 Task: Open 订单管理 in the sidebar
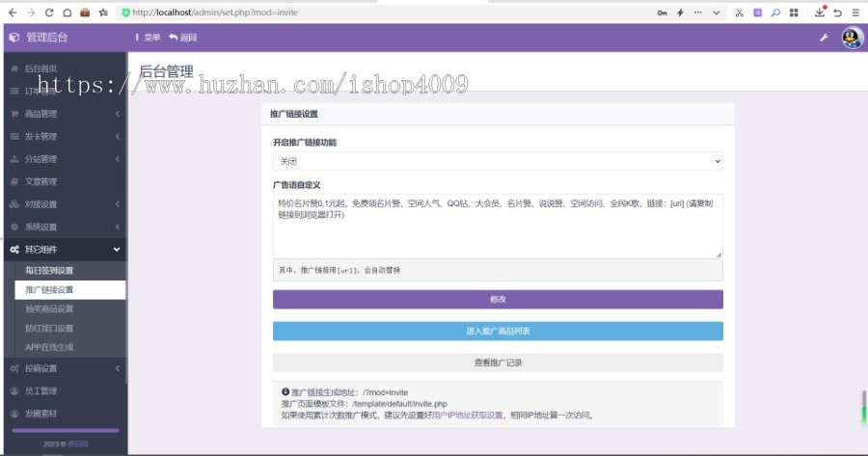[x=66, y=92]
